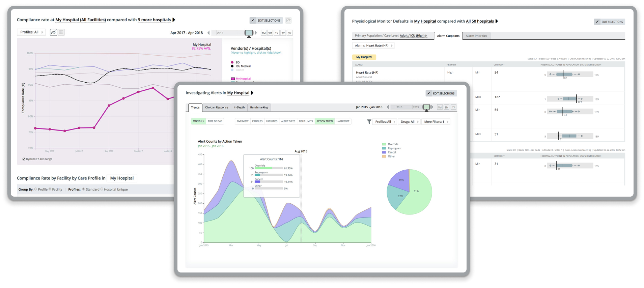Select Hospital Unique profiles radio button
The width and height of the screenshot is (644, 288).
[x=102, y=189]
